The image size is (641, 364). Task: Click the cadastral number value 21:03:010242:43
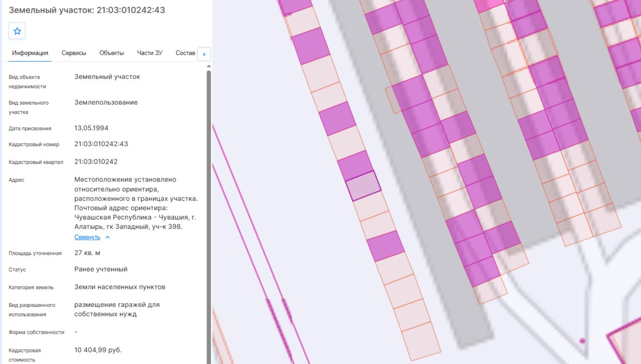coord(101,144)
